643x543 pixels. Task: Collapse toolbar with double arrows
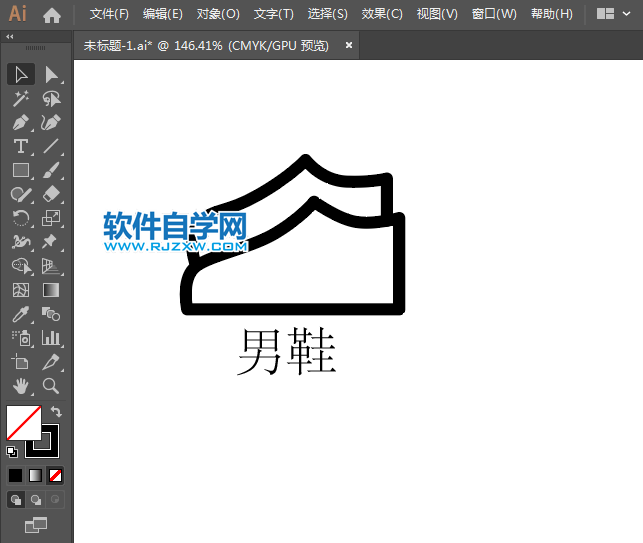point(10,37)
